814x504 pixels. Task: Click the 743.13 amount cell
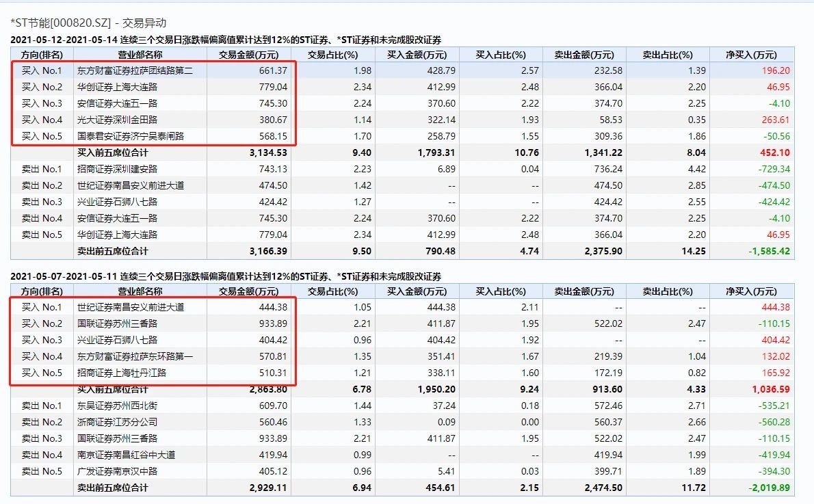point(273,169)
